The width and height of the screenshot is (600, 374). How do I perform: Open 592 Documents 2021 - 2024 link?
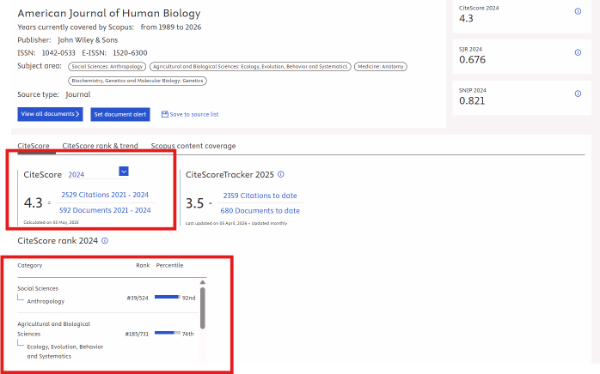point(105,210)
